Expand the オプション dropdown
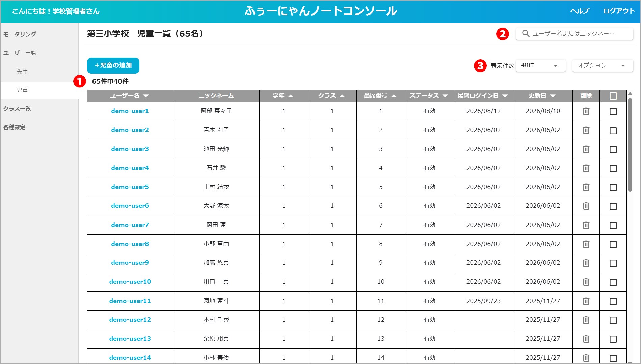641x364 pixels. coord(603,65)
